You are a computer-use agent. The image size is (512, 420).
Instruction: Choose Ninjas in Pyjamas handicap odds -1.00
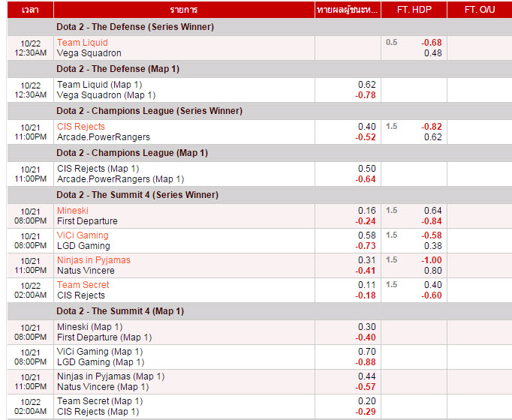tap(432, 260)
